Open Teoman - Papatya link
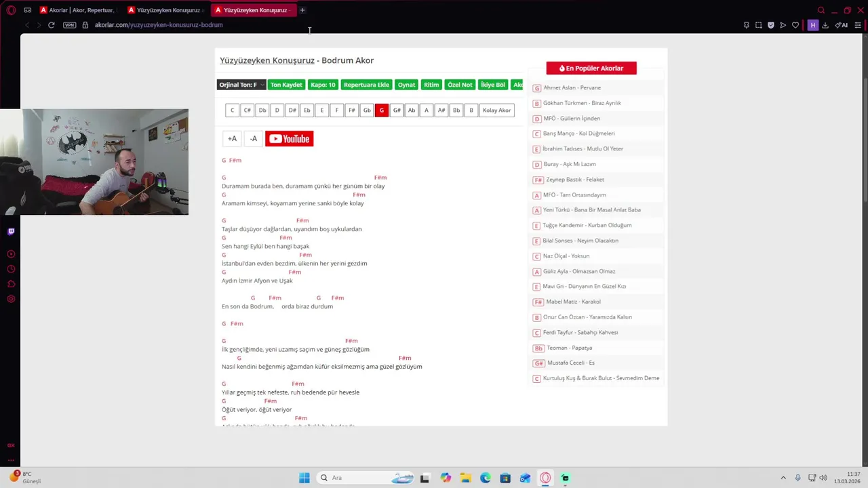The image size is (868, 488). 570,348
